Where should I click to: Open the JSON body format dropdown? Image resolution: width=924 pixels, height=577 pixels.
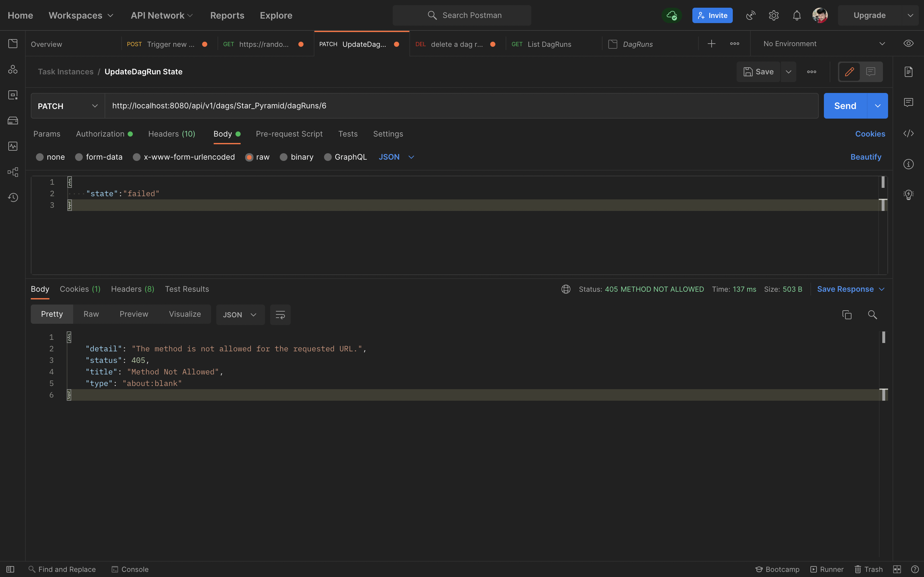396,157
